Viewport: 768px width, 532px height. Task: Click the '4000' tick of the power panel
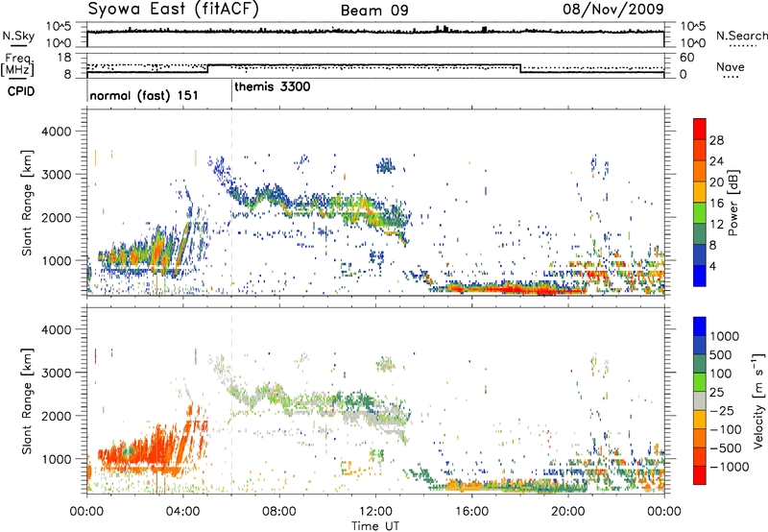click(56, 132)
